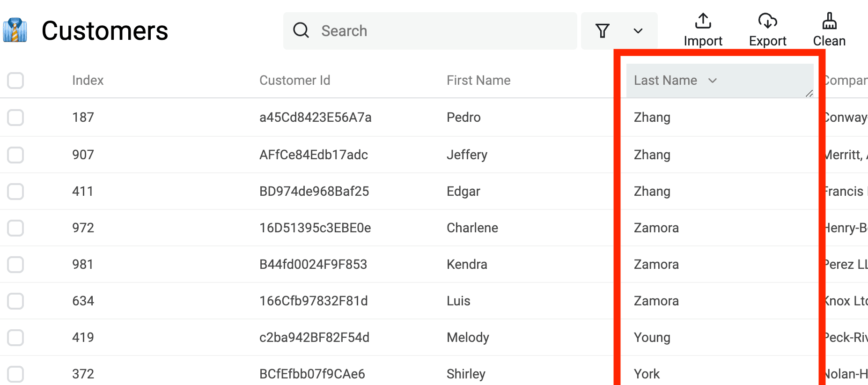
Task: Click the magnifying glass search icon
Action: pyautogui.click(x=301, y=30)
